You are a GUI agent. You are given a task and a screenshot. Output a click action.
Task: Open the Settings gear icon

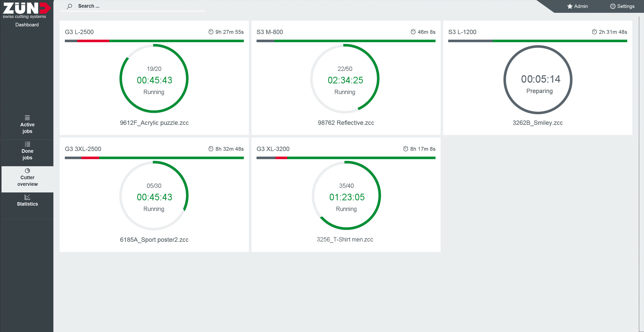[613, 6]
